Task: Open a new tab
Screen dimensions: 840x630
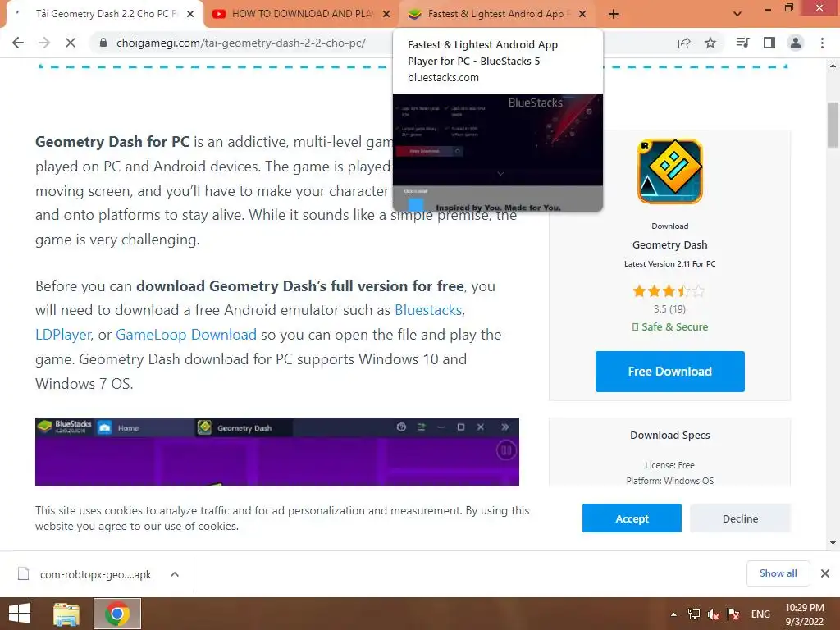Action: [x=614, y=14]
